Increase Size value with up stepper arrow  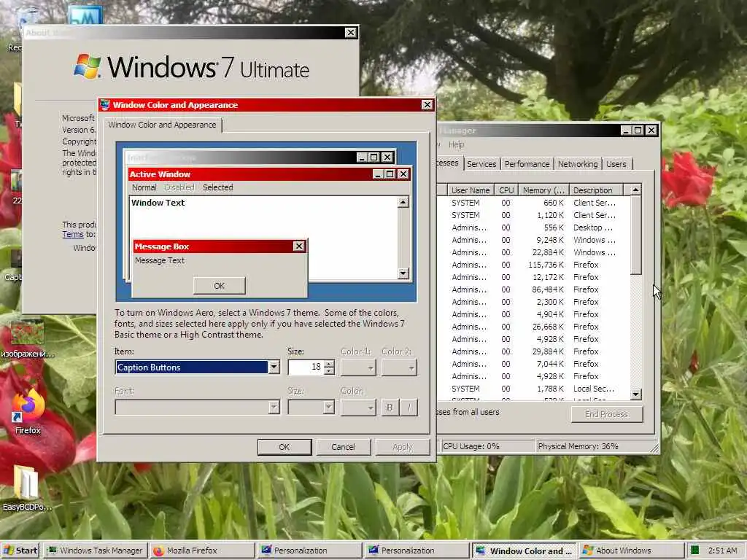coord(329,364)
